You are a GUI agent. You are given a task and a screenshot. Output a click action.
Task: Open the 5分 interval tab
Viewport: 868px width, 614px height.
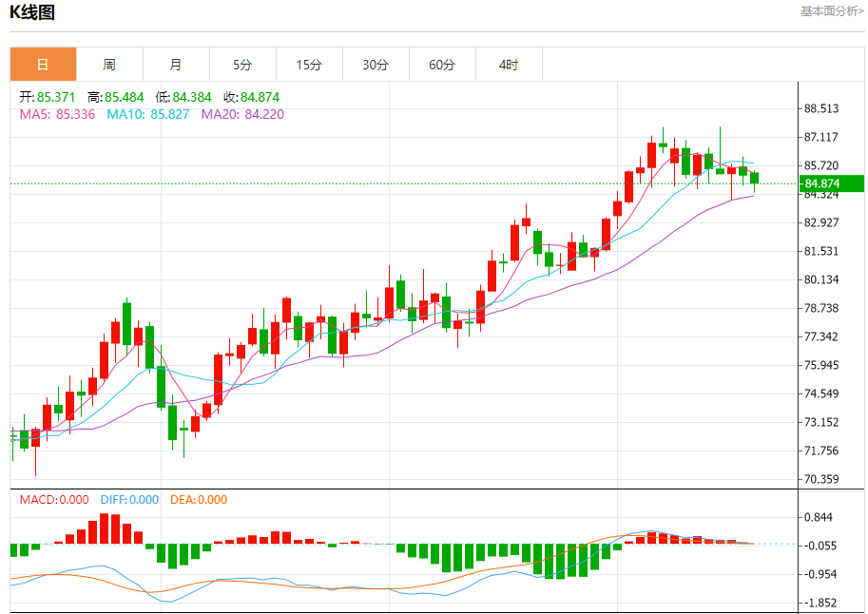[242, 65]
